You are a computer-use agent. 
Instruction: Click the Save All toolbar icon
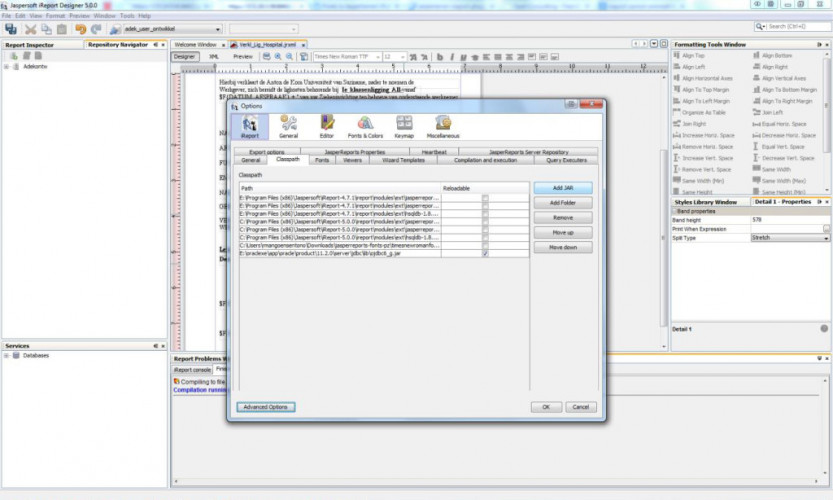click(11, 29)
